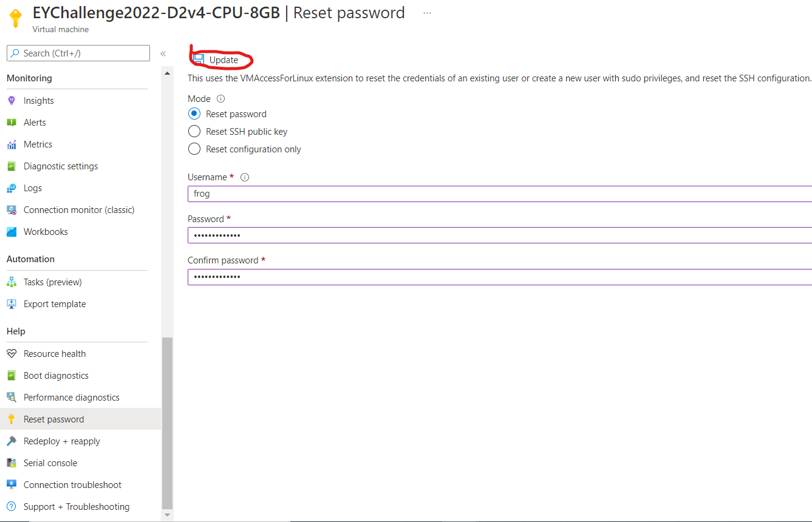The width and height of the screenshot is (812, 522).
Task: Click the Metrics chart icon
Action: [x=12, y=144]
